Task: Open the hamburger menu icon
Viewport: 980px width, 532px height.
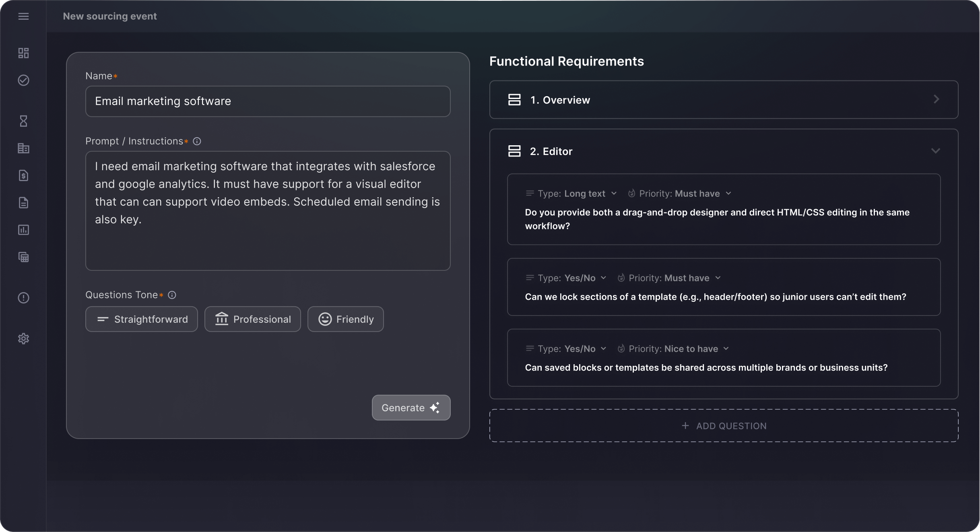Action: (23, 16)
